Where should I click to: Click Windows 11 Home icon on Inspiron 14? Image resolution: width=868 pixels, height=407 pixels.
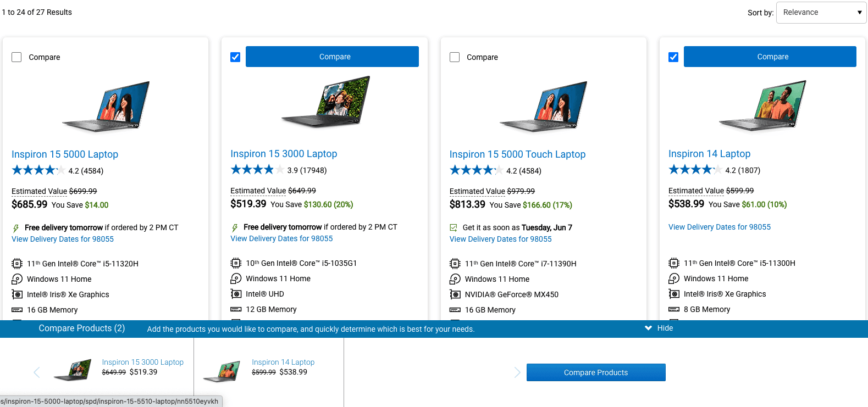pos(674,278)
